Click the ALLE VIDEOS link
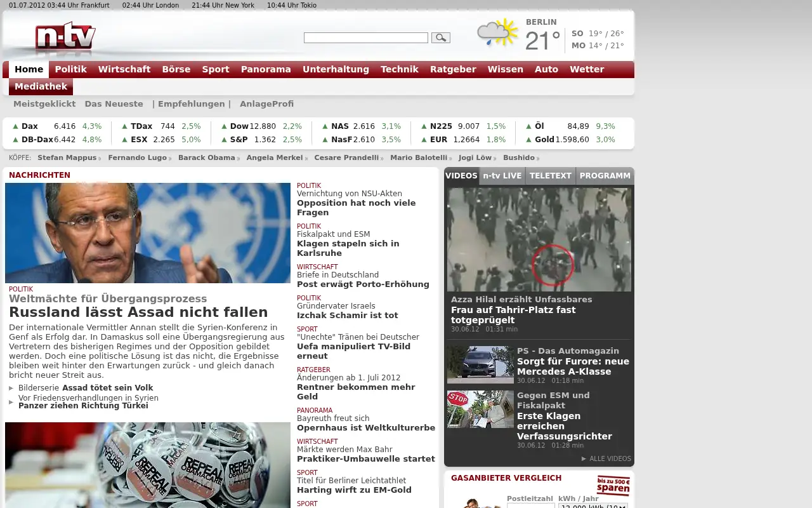 point(610,459)
